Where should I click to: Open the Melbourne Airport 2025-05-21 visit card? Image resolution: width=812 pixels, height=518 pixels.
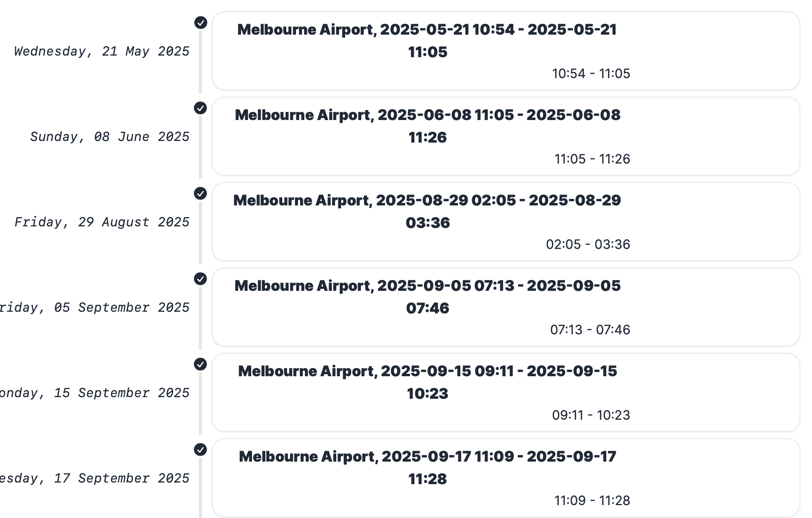tap(506, 51)
